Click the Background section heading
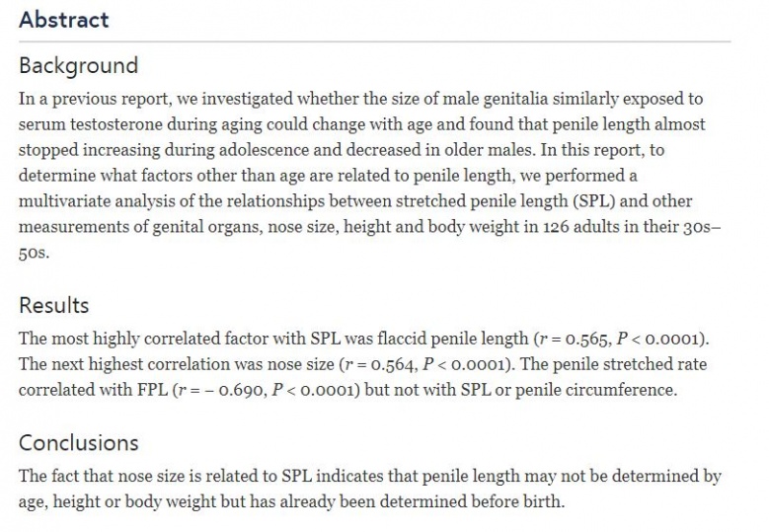This screenshot has height=532, width=769. point(78,66)
